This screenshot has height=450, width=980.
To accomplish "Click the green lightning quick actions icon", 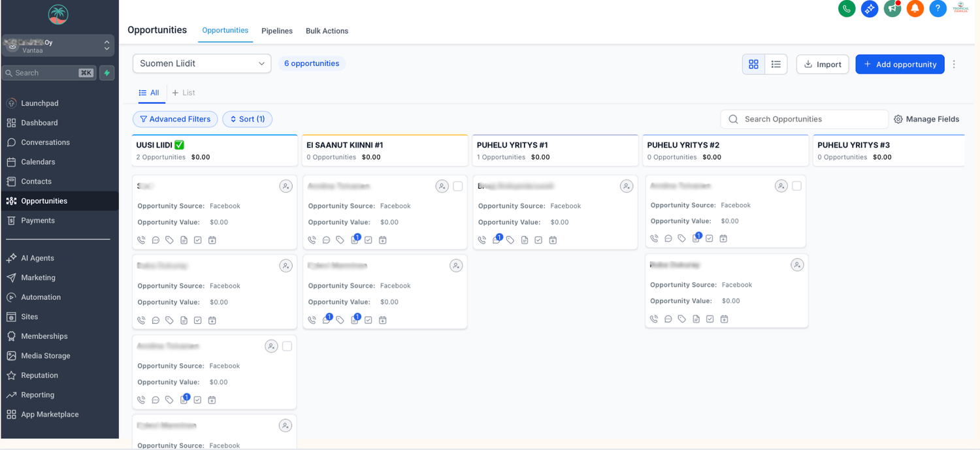I will click(107, 73).
